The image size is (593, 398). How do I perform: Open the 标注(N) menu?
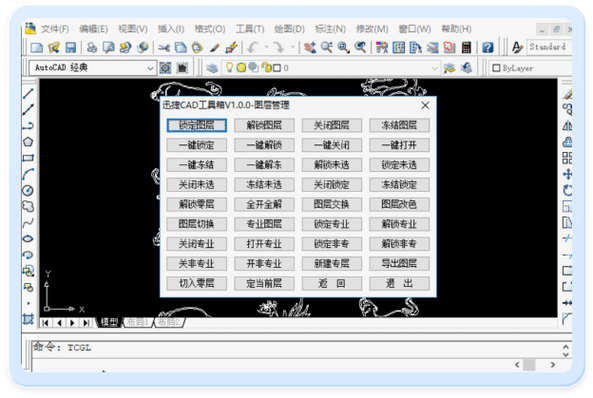(x=330, y=29)
